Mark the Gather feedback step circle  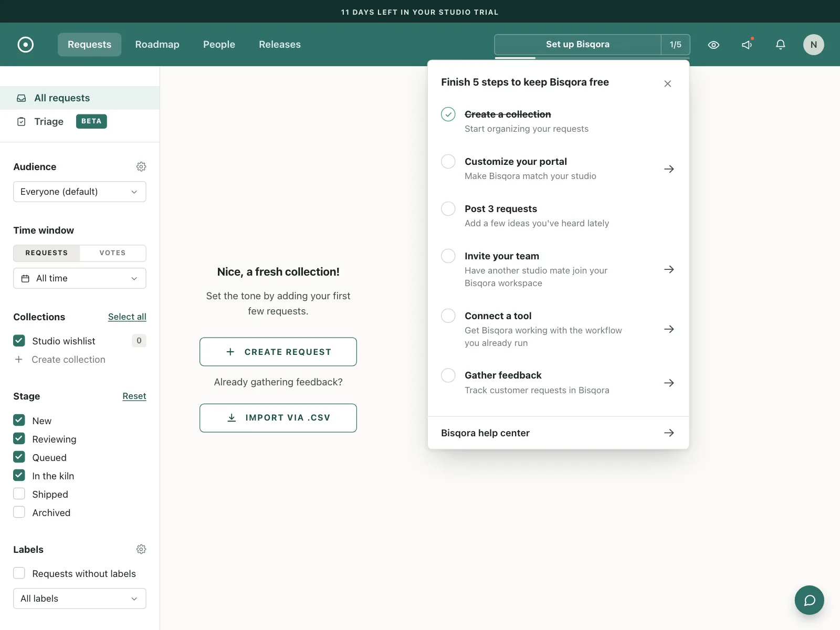pyautogui.click(x=448, y=375)
